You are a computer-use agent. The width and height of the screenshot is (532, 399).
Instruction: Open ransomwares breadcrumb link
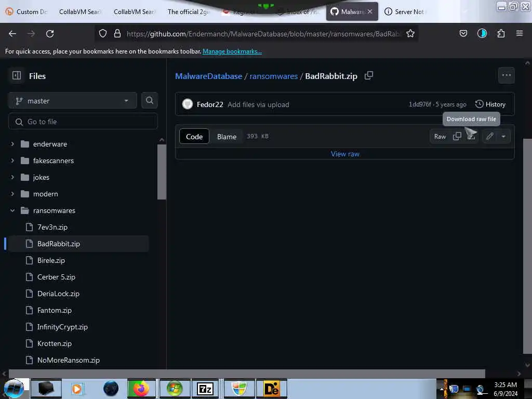pos(273,76)
